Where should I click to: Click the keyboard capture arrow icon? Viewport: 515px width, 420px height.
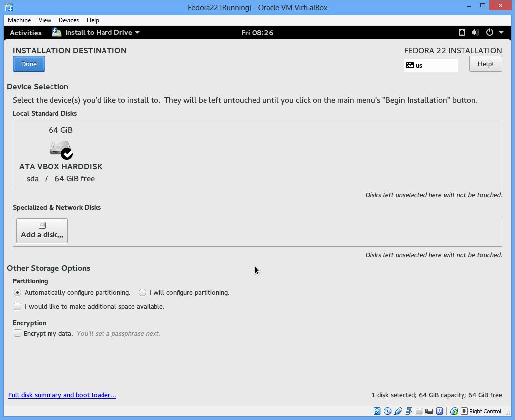[464, 411]
